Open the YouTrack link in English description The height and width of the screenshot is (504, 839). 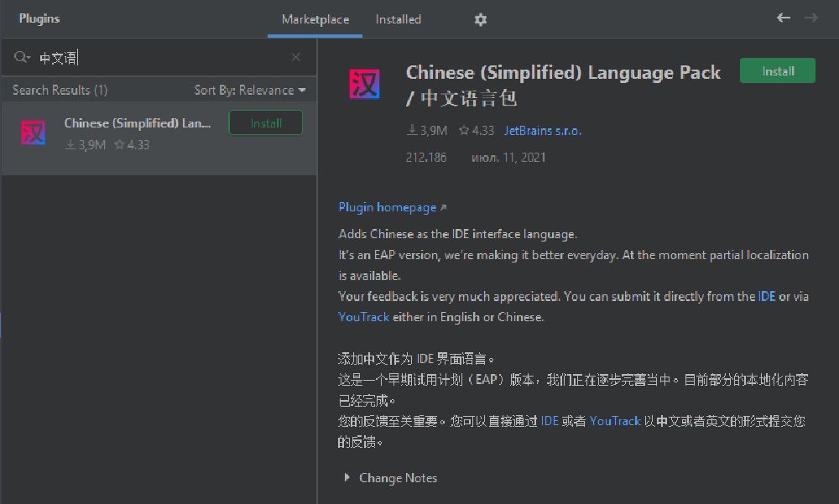[x=363, y=317]
